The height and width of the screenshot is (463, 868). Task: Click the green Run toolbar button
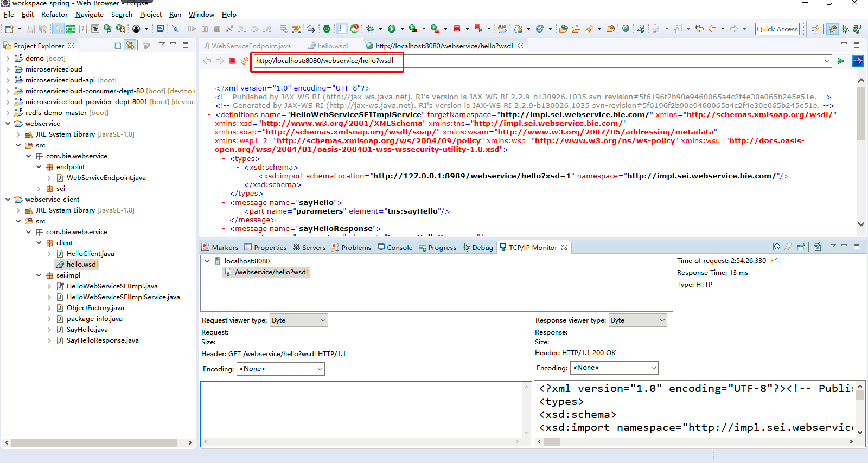tap(392, 29)
